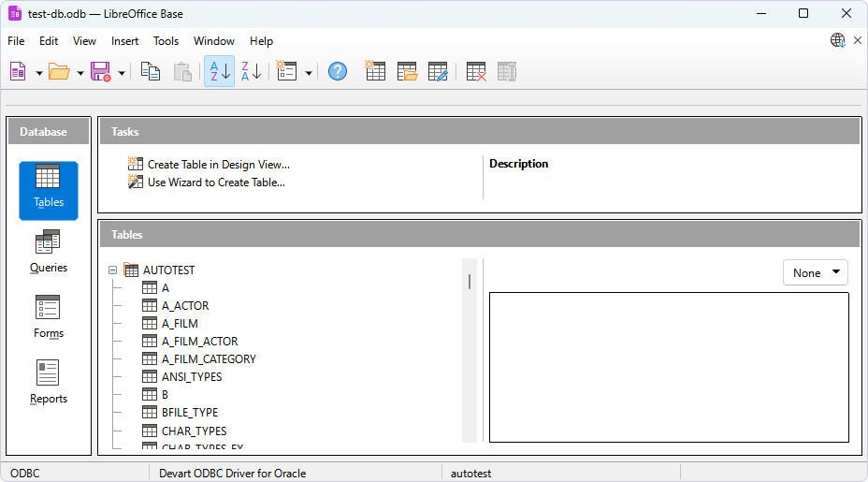Toggle the Sort Ascending A-Z button
The image size is (868, 482).
tap(219, 72)
